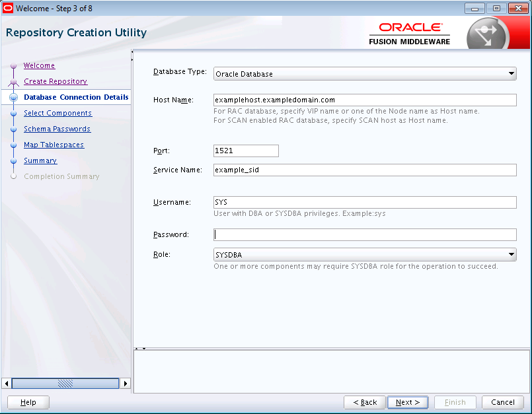The height and width of the screenshot is (414, 532).
Task: Go to the Welcome step link
Action: [39, 65]
